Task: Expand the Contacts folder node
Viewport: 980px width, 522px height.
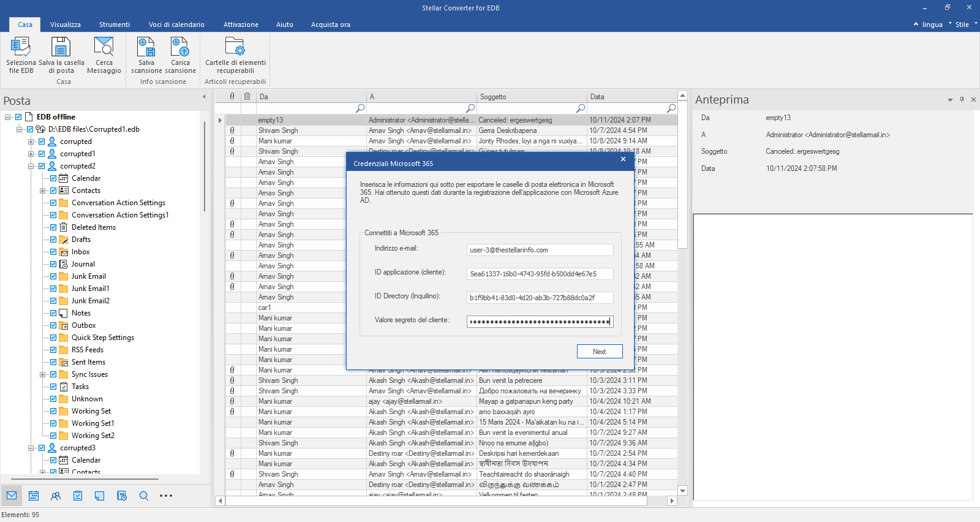Action: point(42,190)
